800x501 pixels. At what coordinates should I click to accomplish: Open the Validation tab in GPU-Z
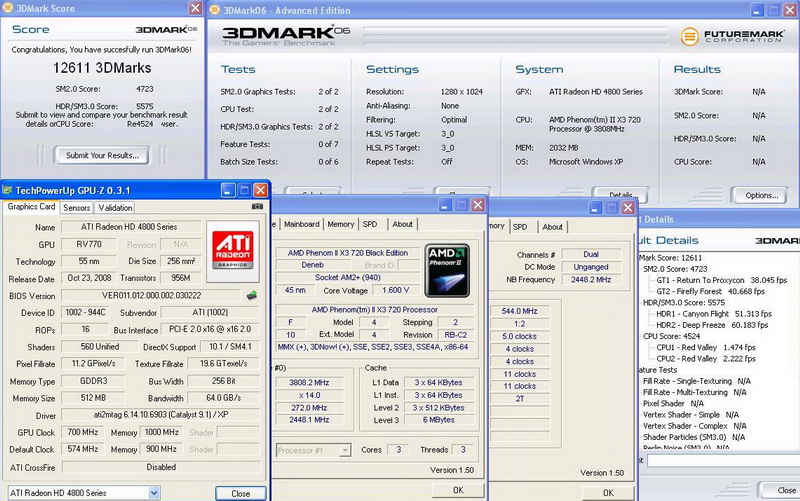pos(115,208)
